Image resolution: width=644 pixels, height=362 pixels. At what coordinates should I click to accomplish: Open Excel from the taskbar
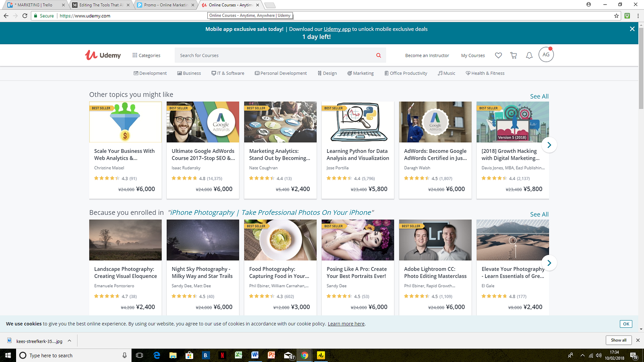238,355
